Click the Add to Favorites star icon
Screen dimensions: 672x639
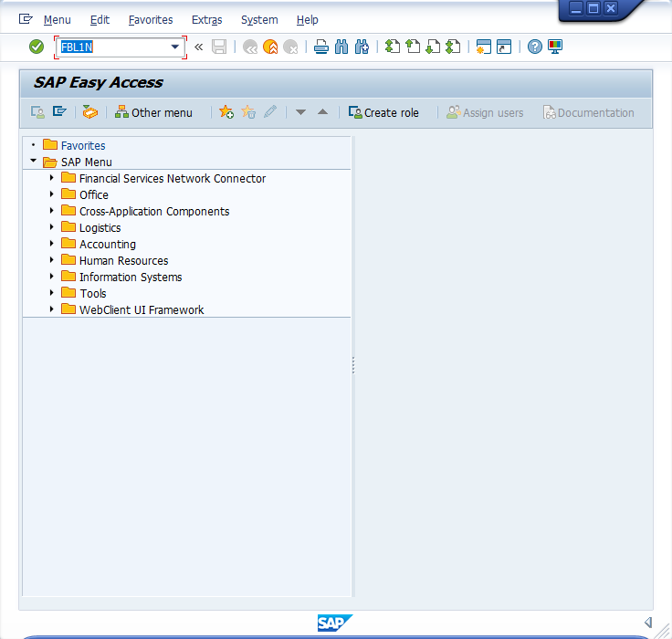[226, 112]
